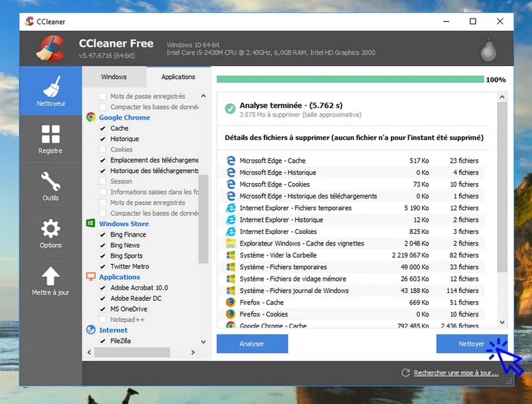Click the green 100% progress bar

tap(350, 80)
